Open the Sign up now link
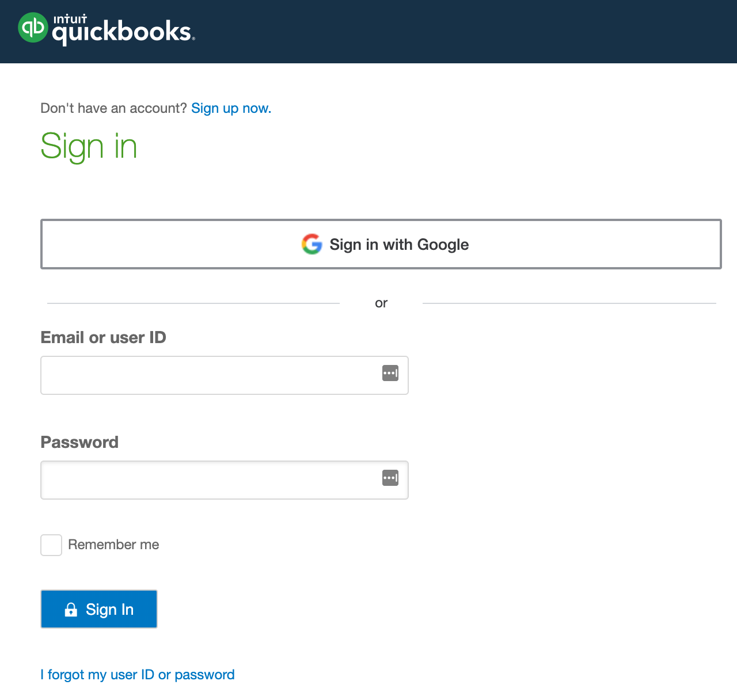 pos(231,108)
